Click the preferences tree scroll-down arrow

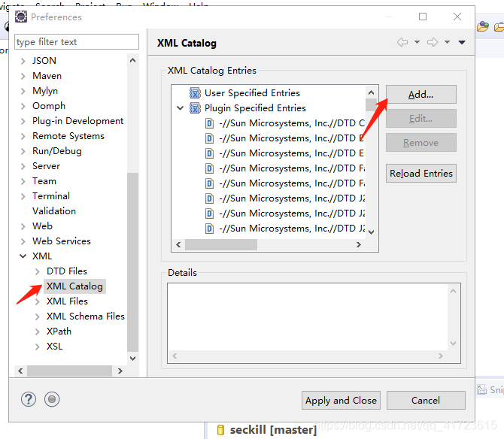point(132,358)
